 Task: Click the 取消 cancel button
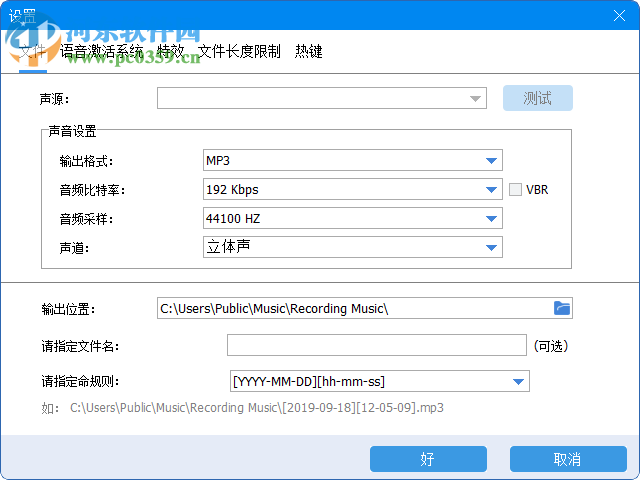568,459
